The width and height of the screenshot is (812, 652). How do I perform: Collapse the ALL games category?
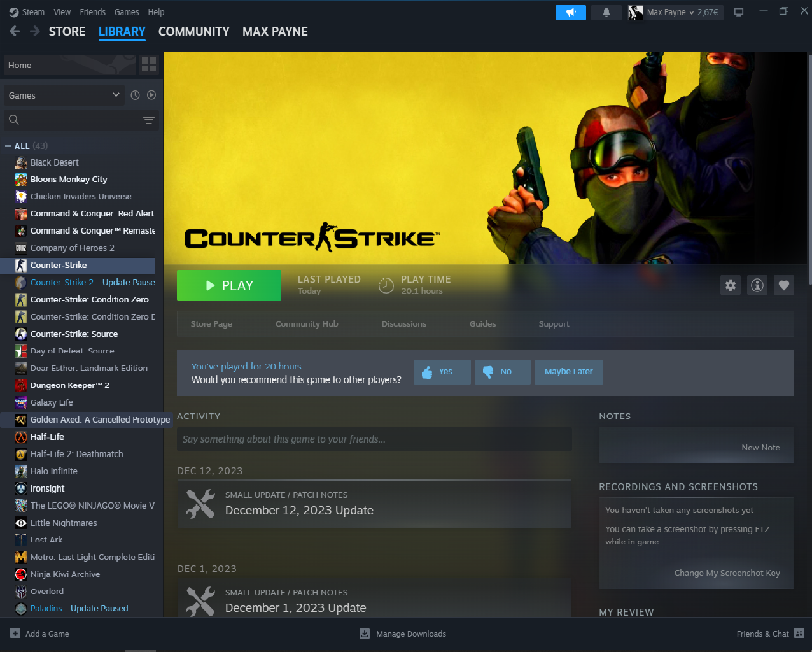8,146
